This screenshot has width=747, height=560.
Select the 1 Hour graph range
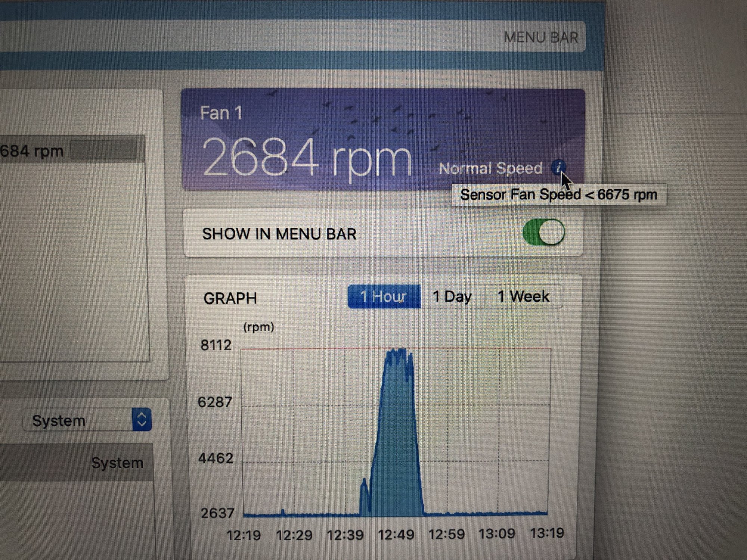coord(384,297)
